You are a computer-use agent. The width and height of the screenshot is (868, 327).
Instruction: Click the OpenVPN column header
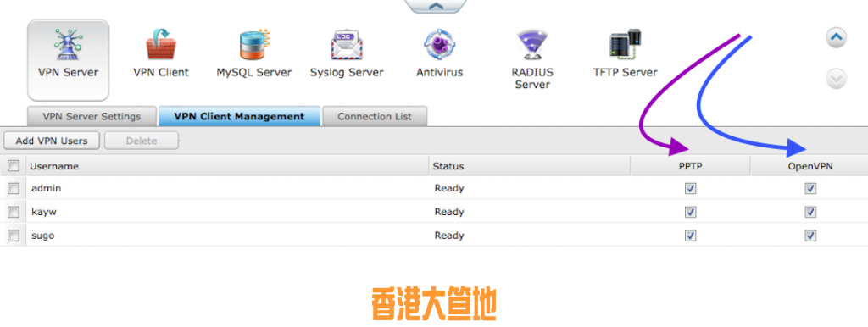tap(810, 166)
